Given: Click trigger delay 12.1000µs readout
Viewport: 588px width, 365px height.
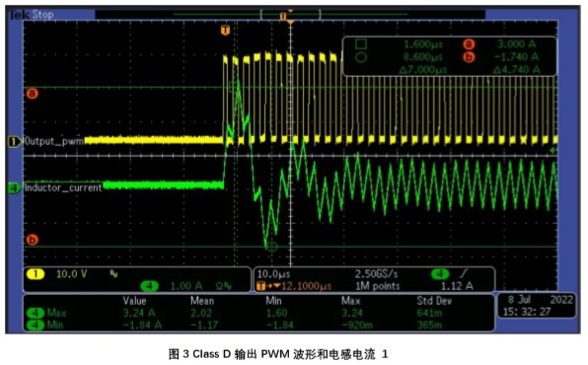Looking at the screenshot, I should tap(294, 286).
